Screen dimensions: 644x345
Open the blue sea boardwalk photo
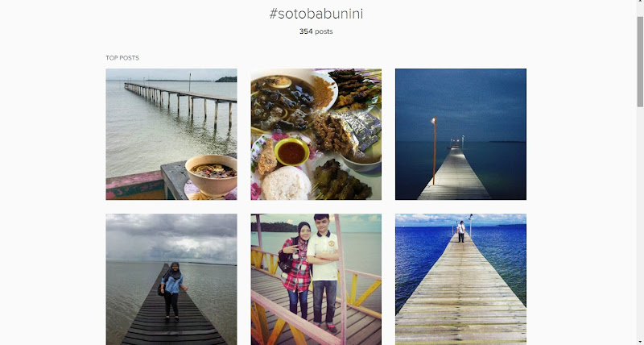point(460,279)
